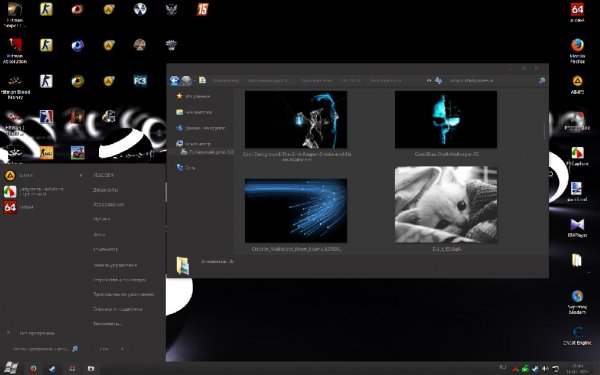600x375 pixels.
Task: Open Help and Support from the Start menu
Action: pyautogui.click(x=118, y=309)
